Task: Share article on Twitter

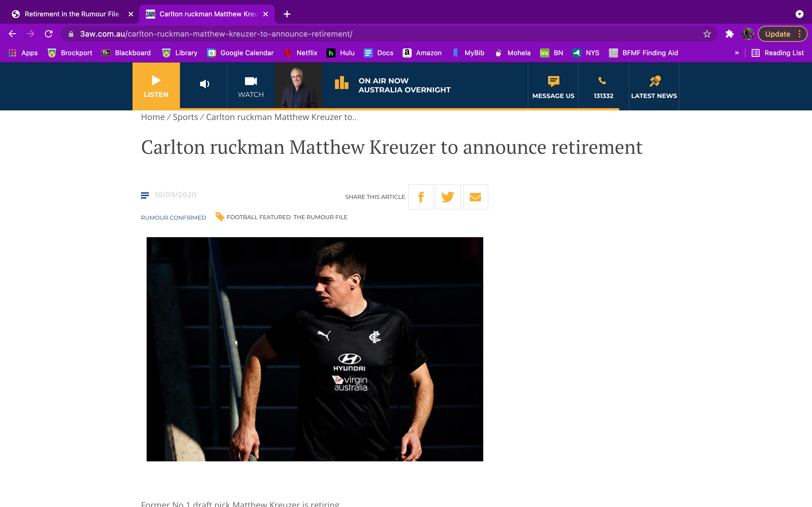Action: point(448,197)
